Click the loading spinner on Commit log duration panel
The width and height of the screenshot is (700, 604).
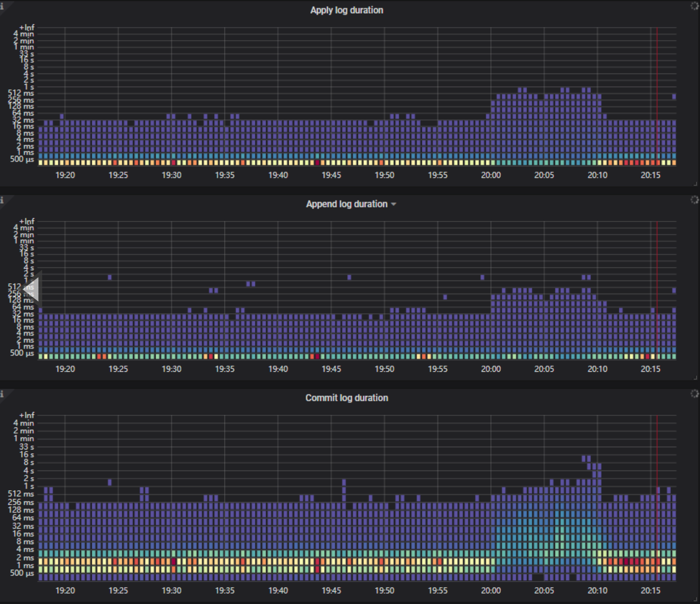click(694, 394)
